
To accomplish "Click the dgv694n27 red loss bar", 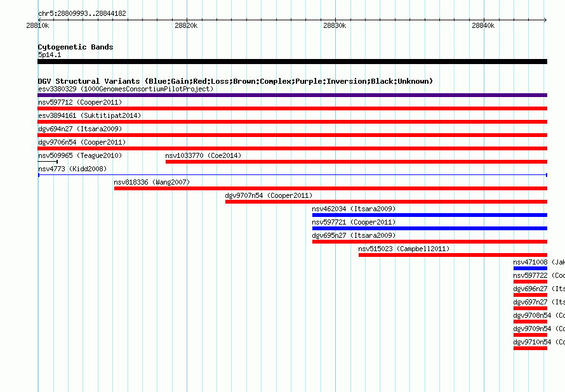I will coord(292,135).
